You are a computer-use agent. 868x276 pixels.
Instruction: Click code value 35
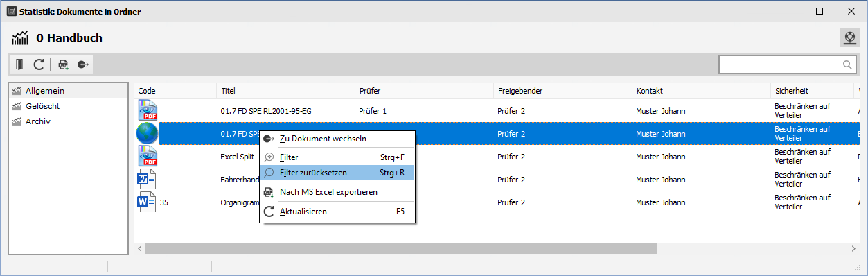[x=164, y=202]
